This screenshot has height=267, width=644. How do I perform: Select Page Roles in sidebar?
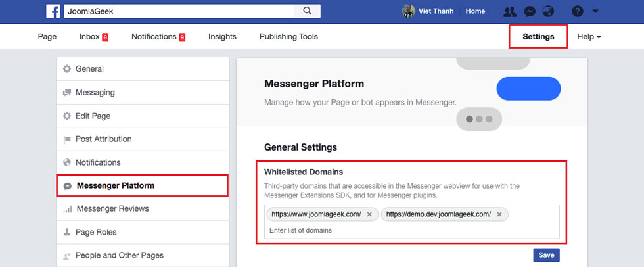143,232
